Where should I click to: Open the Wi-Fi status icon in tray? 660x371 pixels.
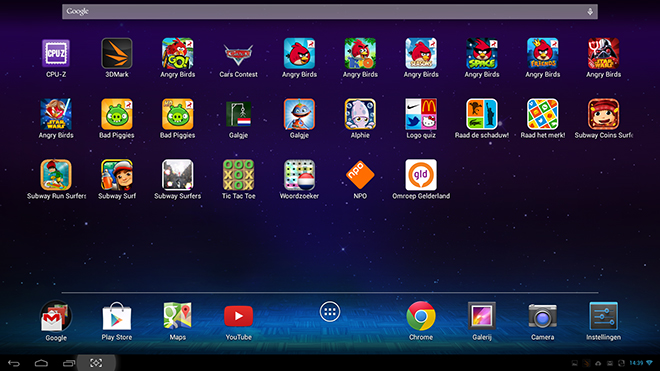[649, 363]
